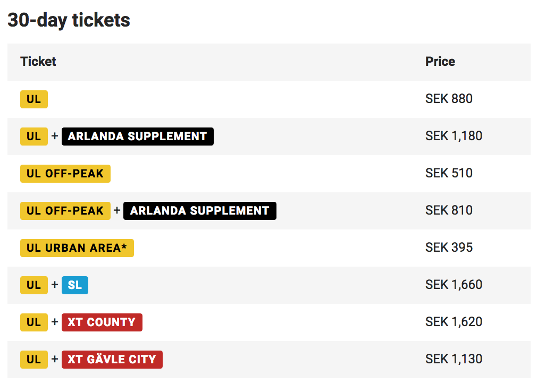This screenshot has height=392, width=537.
Task: Click the XT GÄVLE CITY badge
Action: [x=112, y=360]
